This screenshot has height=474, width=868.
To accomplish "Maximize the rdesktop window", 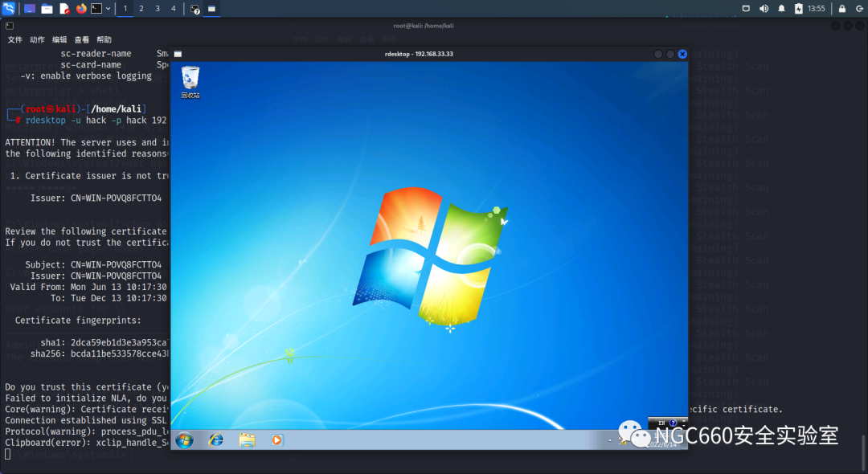I will click(670, 54).
